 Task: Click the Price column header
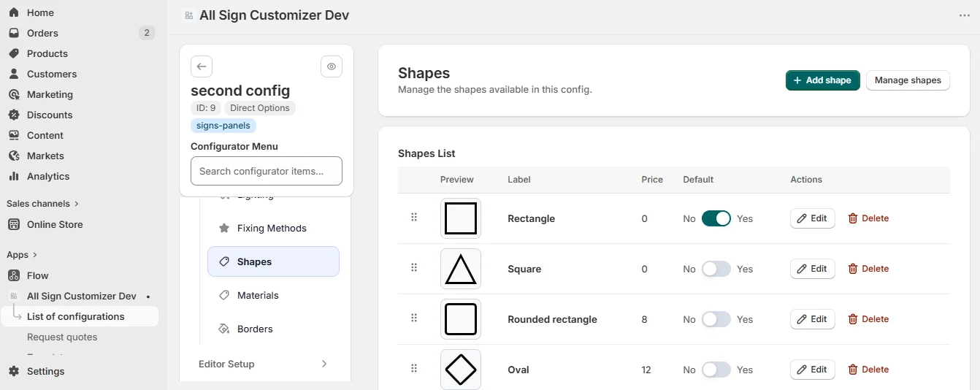pos(652,180)
